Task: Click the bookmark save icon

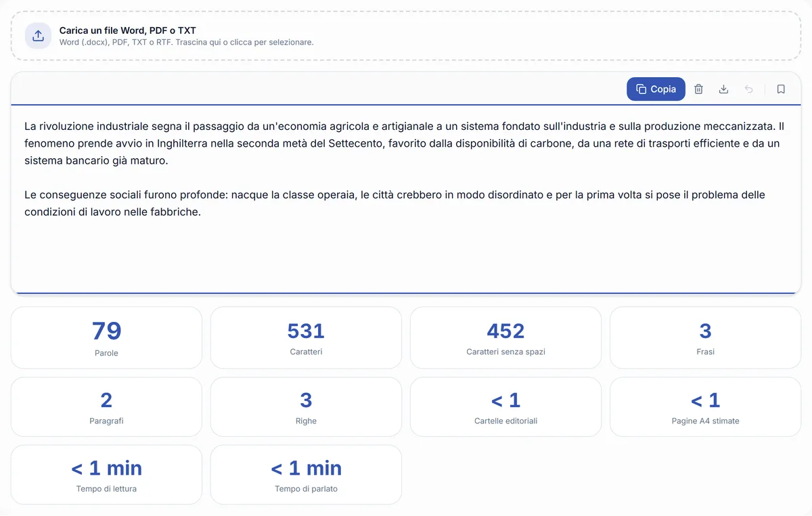Action: click(781, 89)
